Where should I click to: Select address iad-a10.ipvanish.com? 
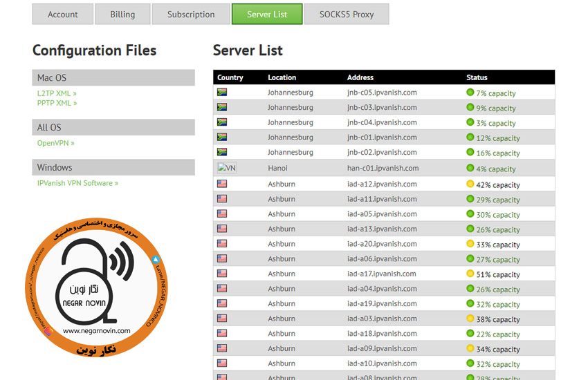click(382, 363)
